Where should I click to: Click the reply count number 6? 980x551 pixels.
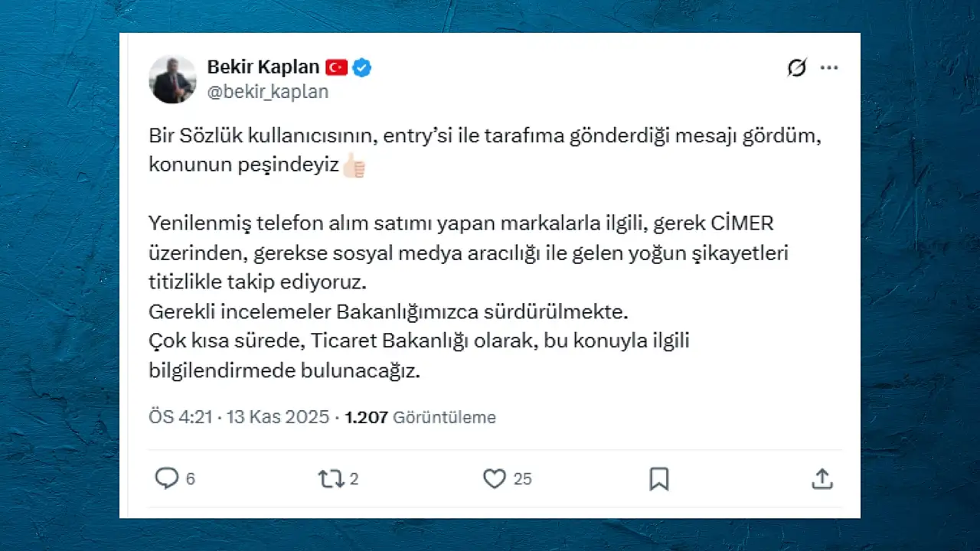(191, 480)
